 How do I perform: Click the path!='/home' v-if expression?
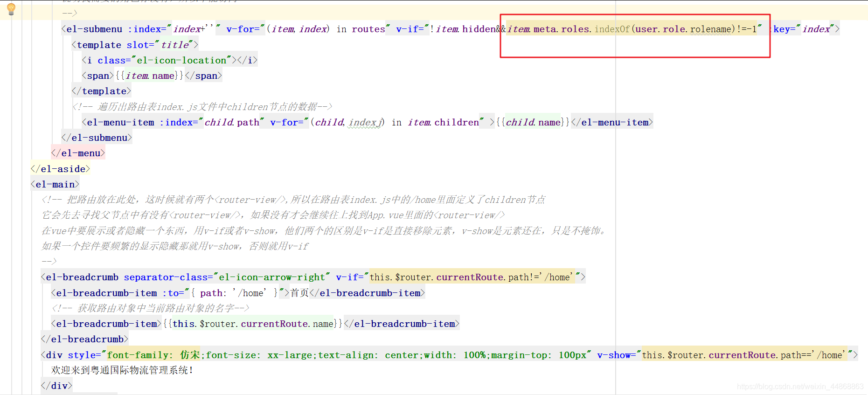(472, 277)
